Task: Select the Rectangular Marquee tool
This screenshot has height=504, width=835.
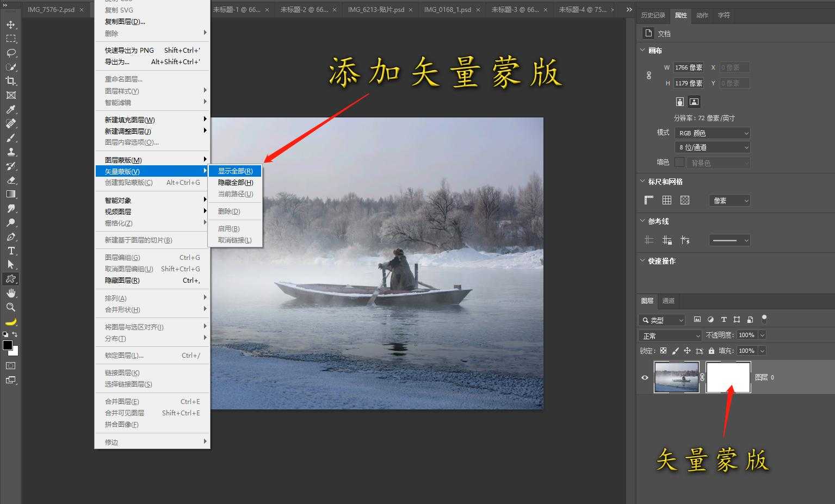Action: (x=11, y=39)
